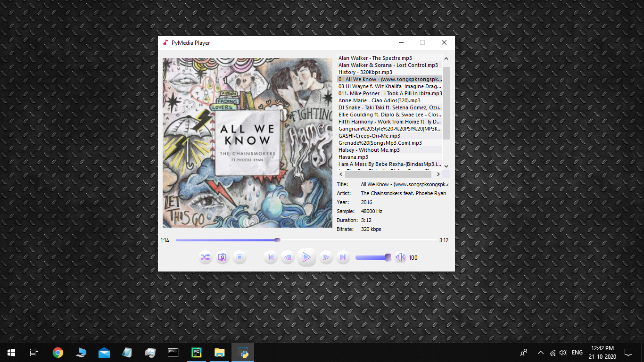Minimize the PyMedia Player window
The image size is (644, 362).
tap(401, 42)
